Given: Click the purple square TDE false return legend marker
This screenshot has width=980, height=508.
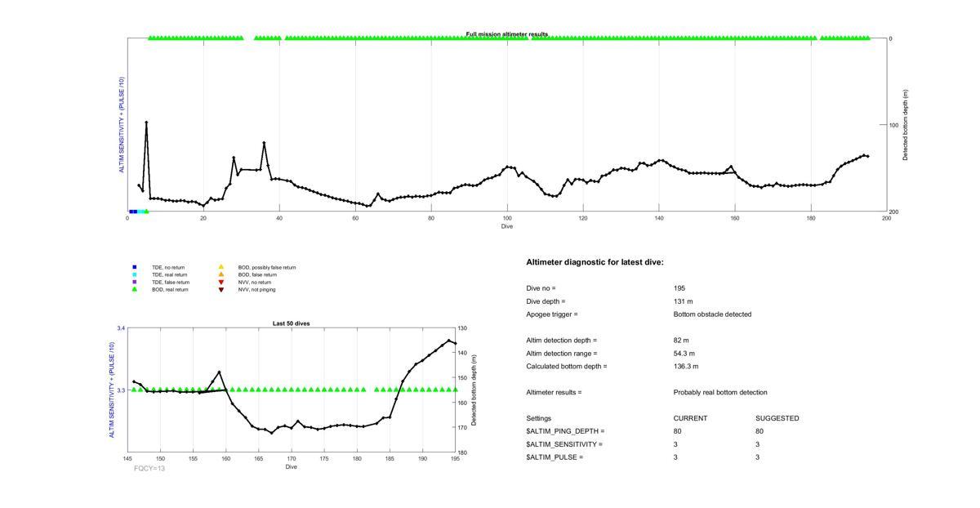Looking at the screenshot, I should 135,282.
